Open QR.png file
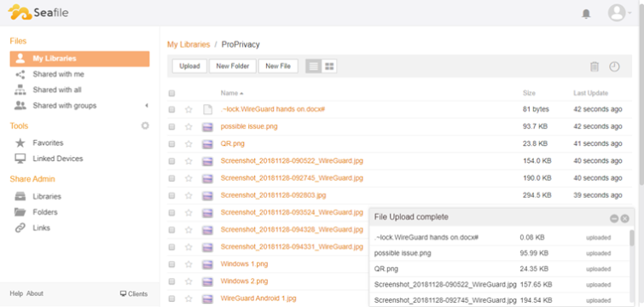The image size is (644, 307). [x=233, y=143]
